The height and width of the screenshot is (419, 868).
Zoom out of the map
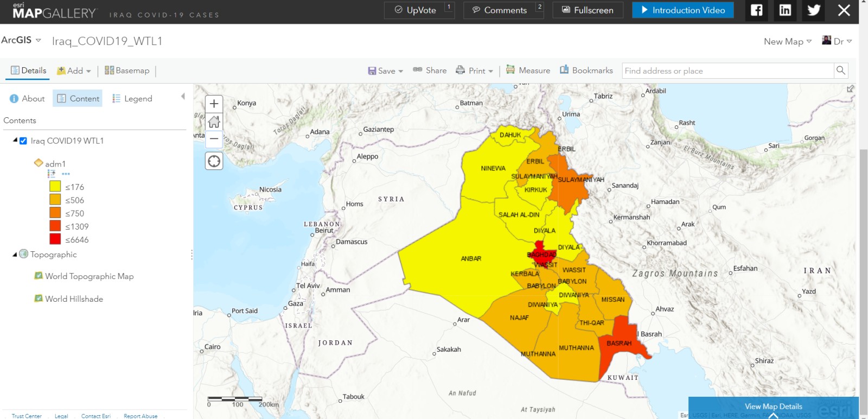pyautogui.click(x=214, y=138)
